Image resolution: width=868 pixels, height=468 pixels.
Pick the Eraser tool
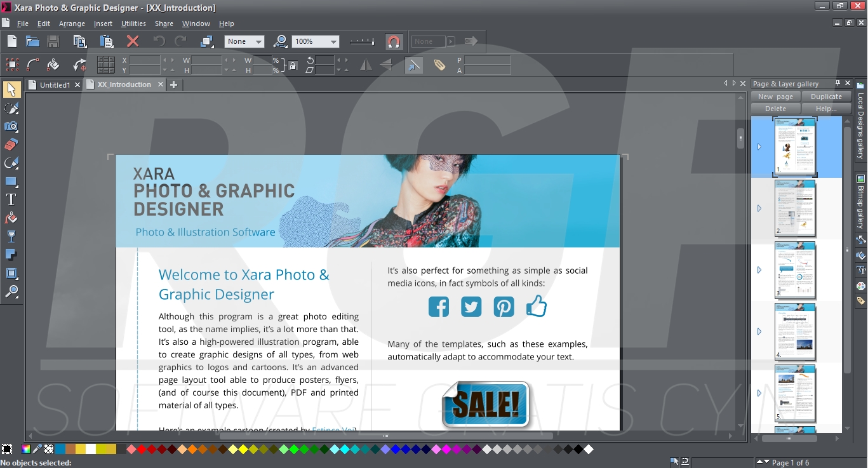(x=11, y=144)
